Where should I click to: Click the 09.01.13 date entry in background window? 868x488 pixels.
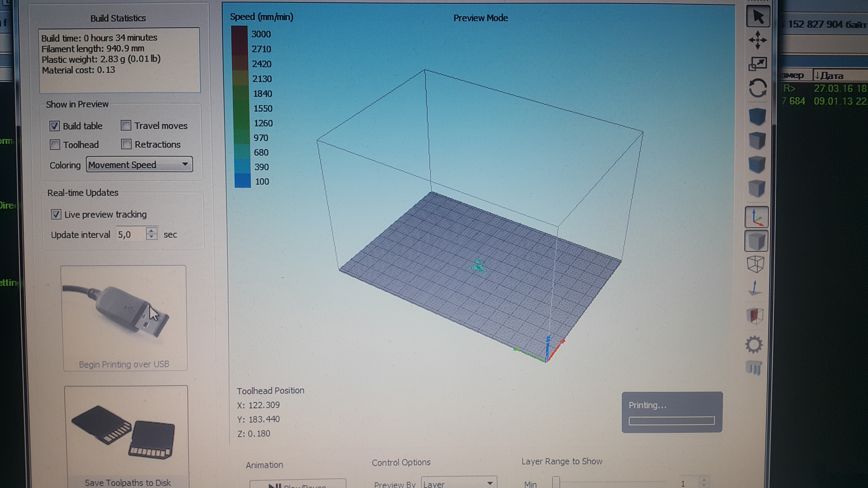(840, 101)
